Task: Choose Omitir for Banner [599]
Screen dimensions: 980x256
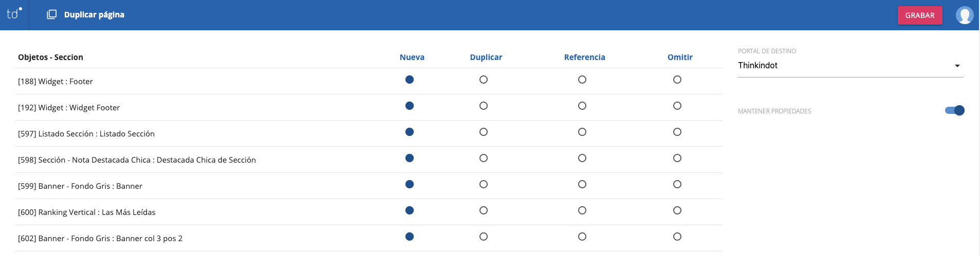Action: [x=677, y=184]
